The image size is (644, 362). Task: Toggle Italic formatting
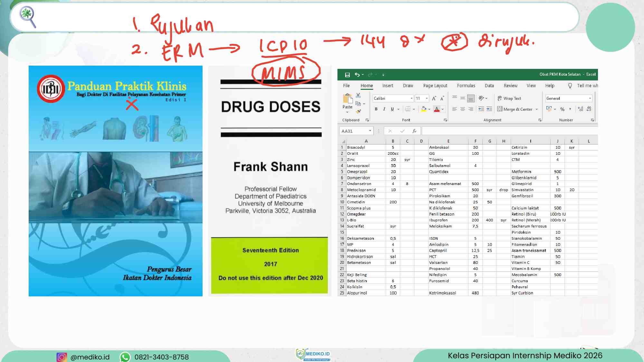click(384, 109)
